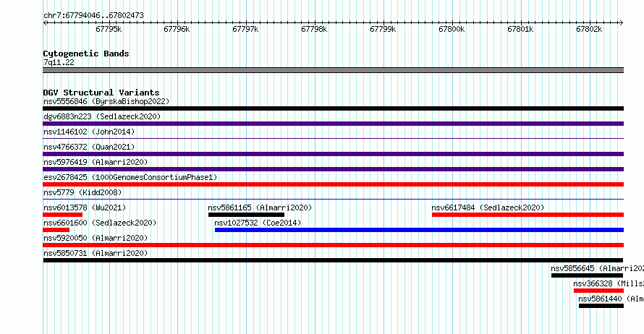Click the nsv4766372 (Quan2021) label

[x=89, y=147]
